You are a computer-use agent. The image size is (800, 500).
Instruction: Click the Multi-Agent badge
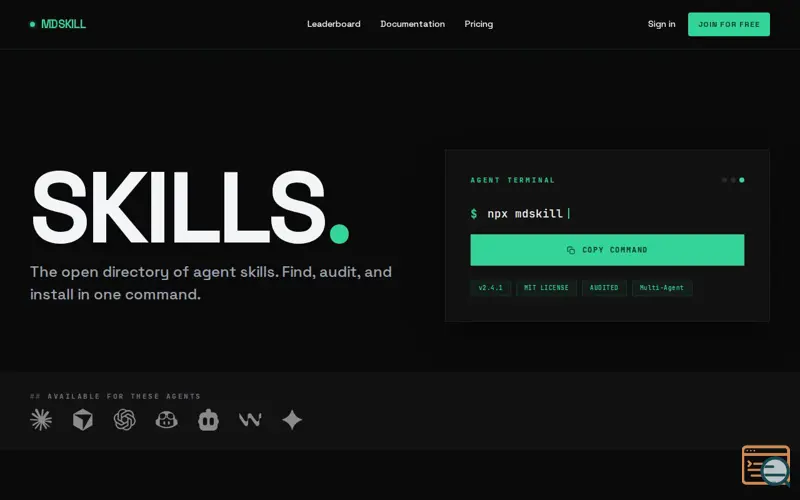tap(662, 288)
